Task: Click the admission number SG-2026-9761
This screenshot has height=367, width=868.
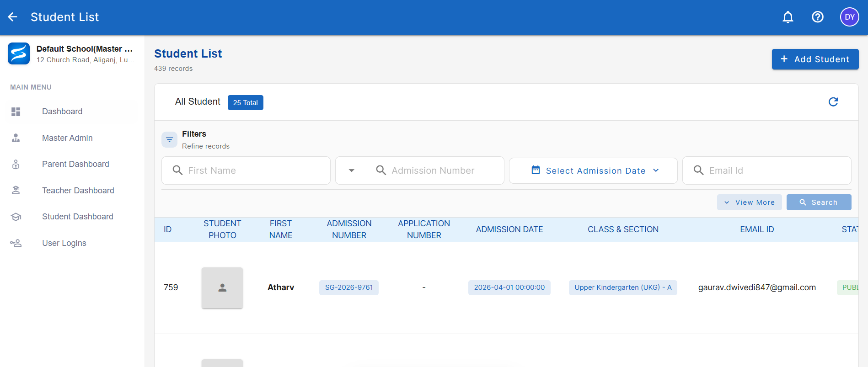Action: pyautogui.click(x=349, y=287)
